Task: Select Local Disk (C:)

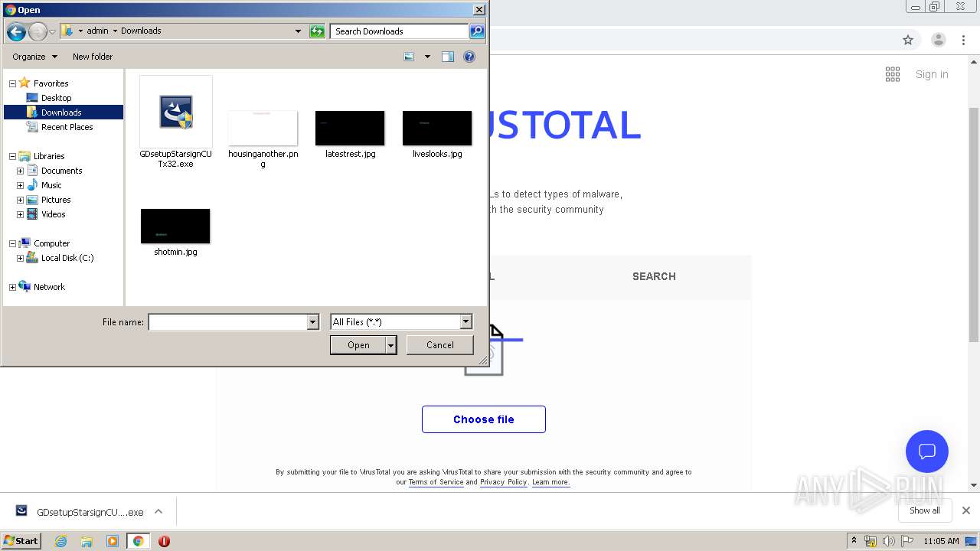Action: click(67, 258)
